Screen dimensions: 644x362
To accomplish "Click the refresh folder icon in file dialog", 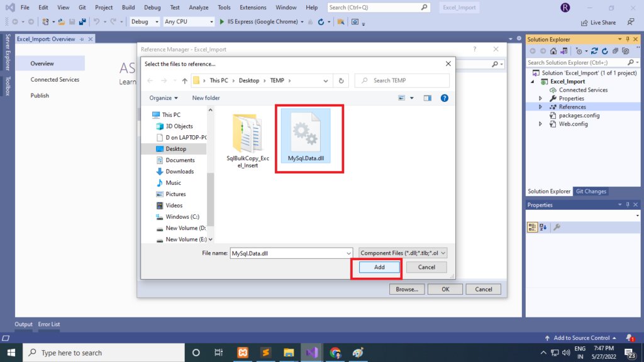I will [341, 81].
